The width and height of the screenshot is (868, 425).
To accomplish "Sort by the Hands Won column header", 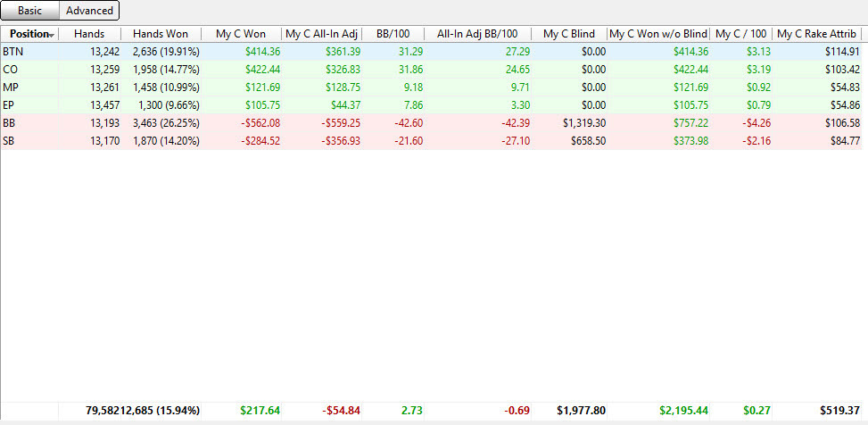I will (x=161, y=34).
